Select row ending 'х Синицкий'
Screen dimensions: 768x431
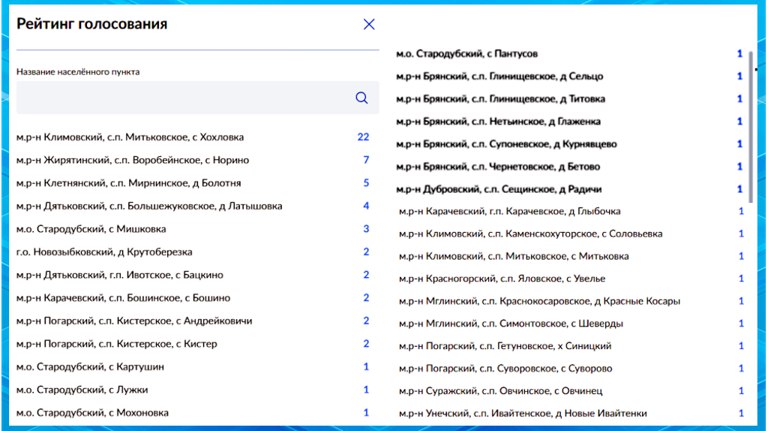tap(572, 346)
